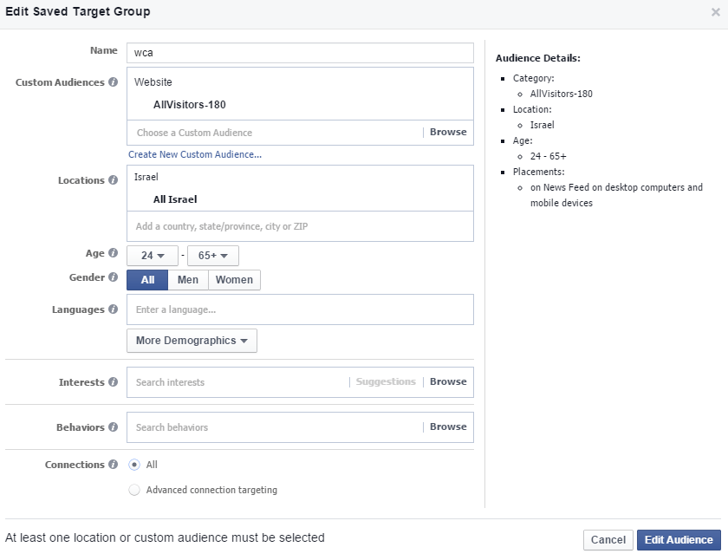Click the Israel country heading in Locations
This screenshot has width=728, height=560.
[x=146, y=177]
